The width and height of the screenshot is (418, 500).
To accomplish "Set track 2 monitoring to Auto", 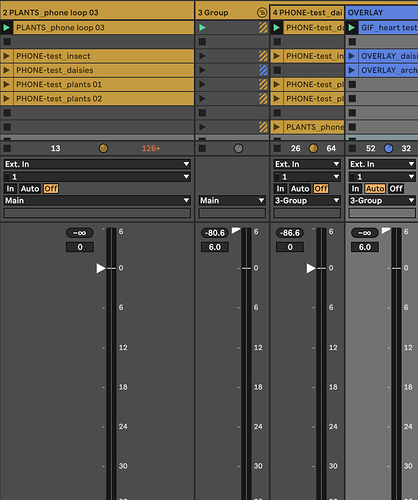I will tap(30, 189).
